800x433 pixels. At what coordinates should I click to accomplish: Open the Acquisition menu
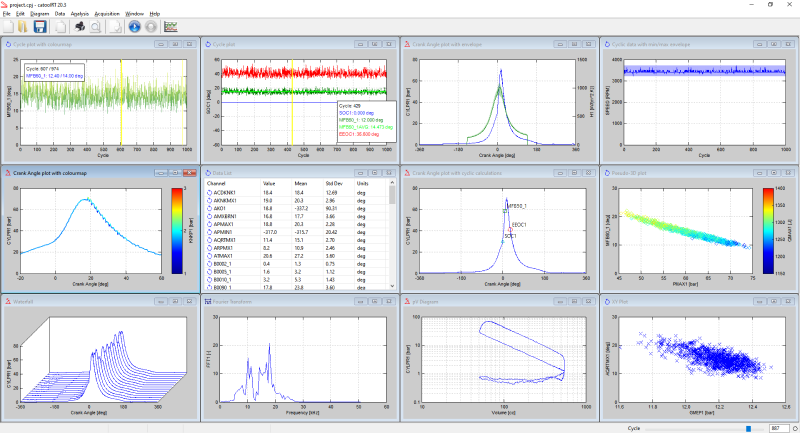click(x=107, y=13)
